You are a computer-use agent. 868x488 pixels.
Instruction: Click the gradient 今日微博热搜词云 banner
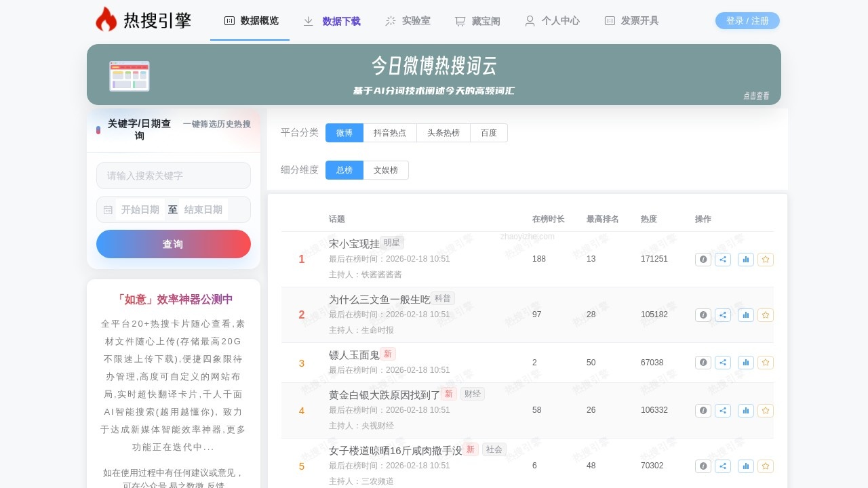click(434, 75)
